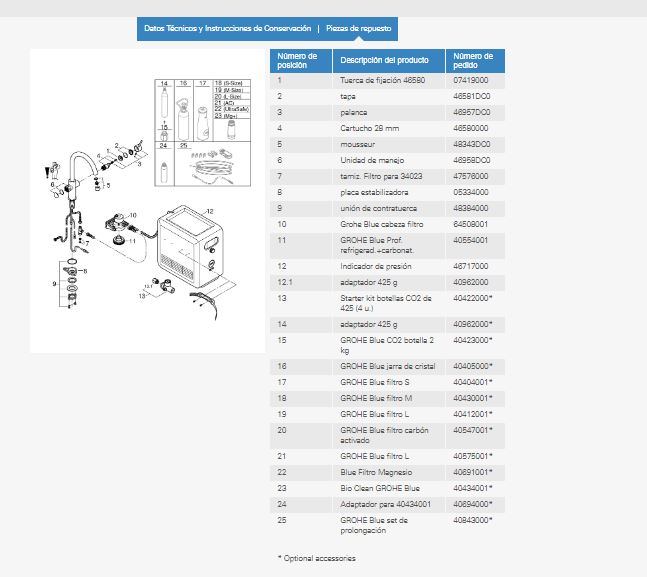Click the Descripción del producto column header

[389, 61]
